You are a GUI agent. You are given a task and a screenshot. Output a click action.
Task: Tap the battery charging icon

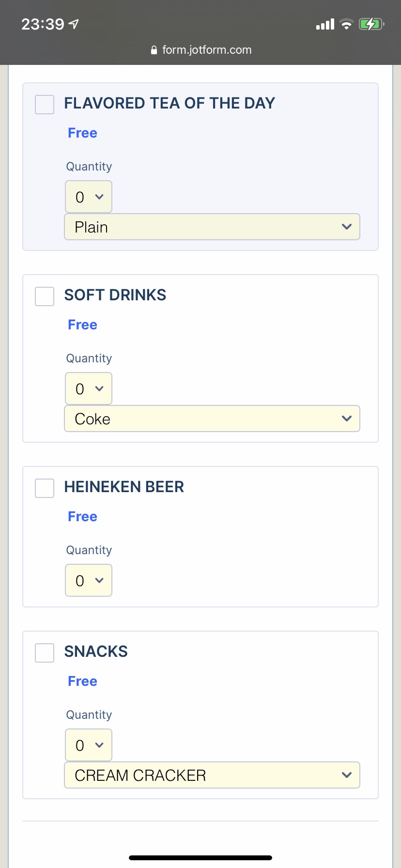[x=371, y=24]
